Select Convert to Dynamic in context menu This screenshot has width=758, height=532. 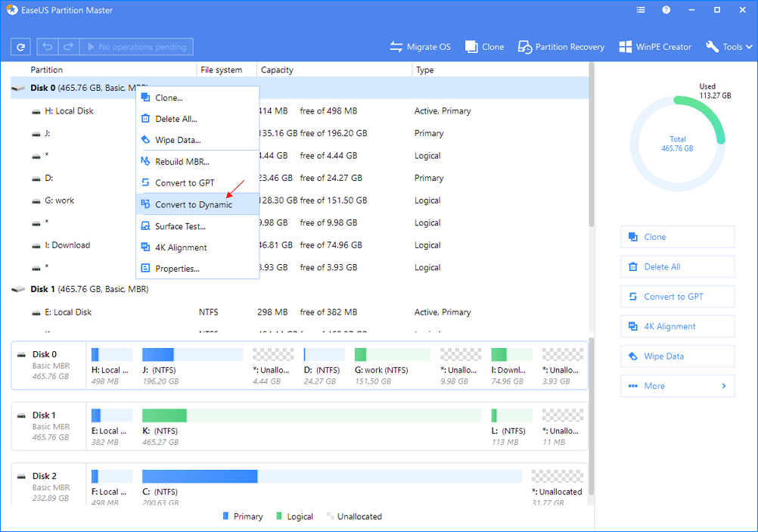click(194, 205)
